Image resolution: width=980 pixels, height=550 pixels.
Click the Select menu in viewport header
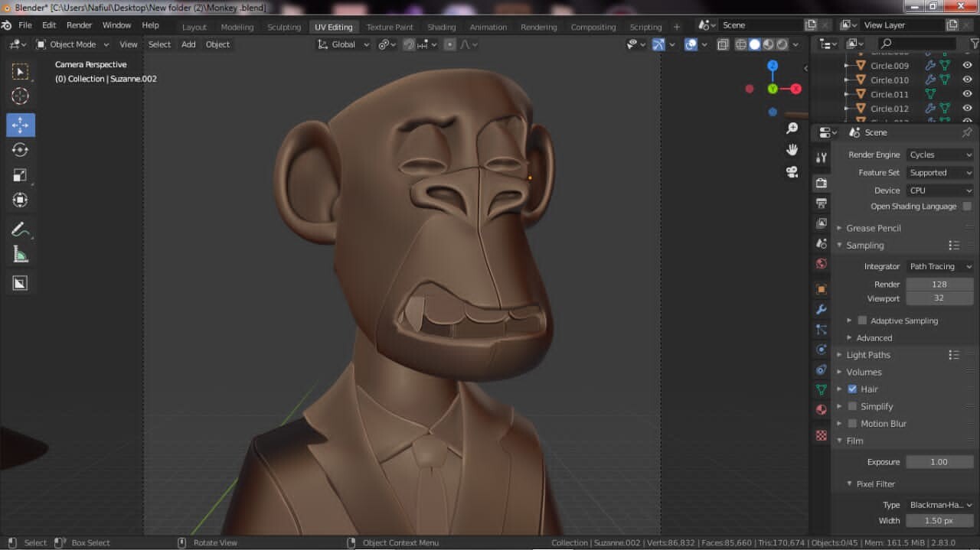click(x=159, y=44)
